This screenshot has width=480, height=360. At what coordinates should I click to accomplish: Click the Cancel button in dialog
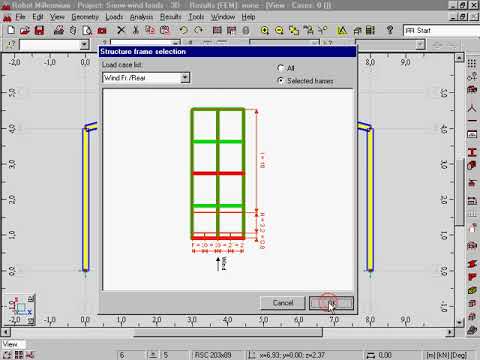pos(283,303)
